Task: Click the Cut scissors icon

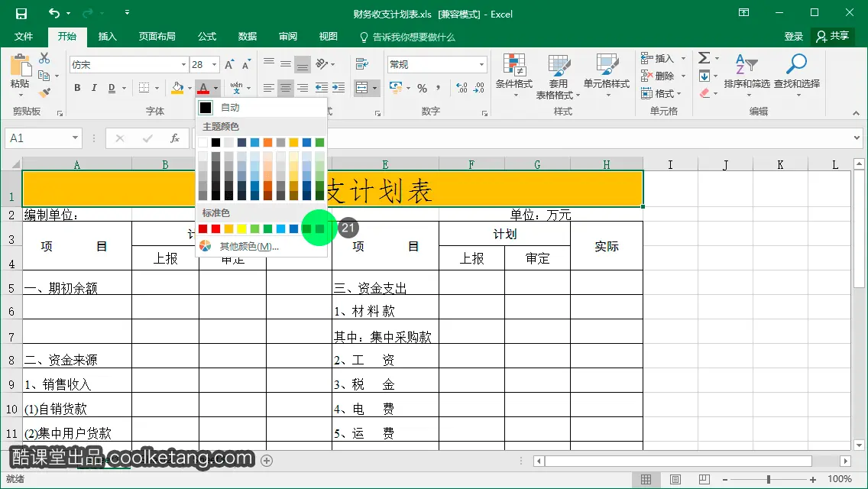Action: [44, 58]
